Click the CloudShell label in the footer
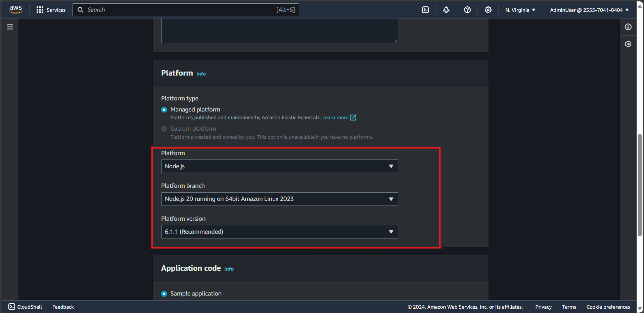The width and height of the screenshot is (644, 313). click(30, 307)
